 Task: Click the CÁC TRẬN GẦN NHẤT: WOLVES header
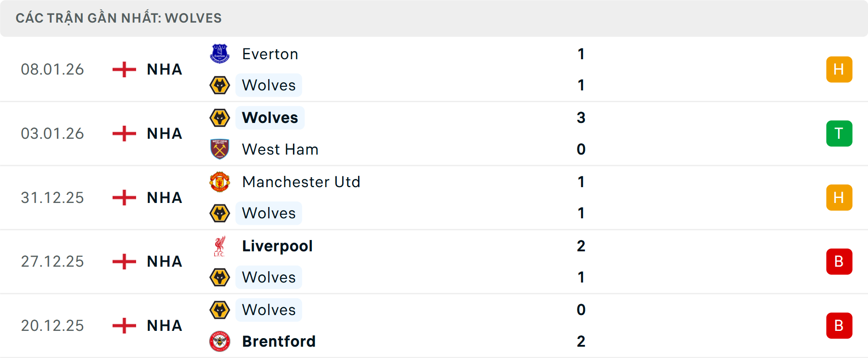pos(118,18)
